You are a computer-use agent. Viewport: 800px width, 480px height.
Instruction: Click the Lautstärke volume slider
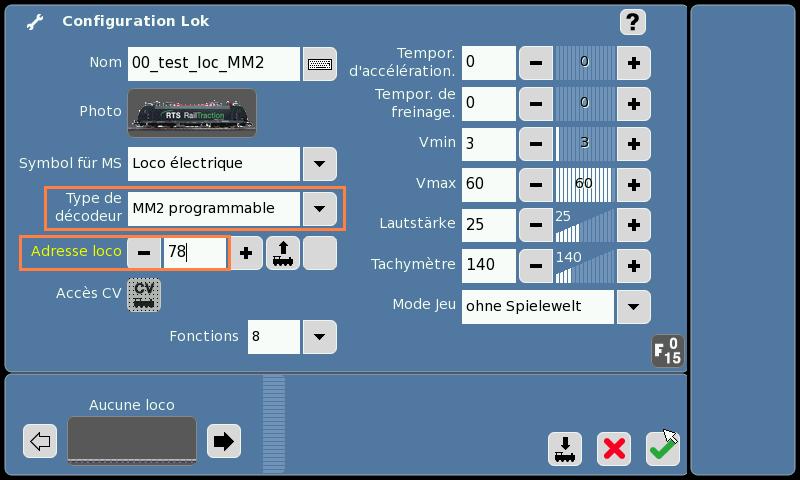[x=585, y=225]
